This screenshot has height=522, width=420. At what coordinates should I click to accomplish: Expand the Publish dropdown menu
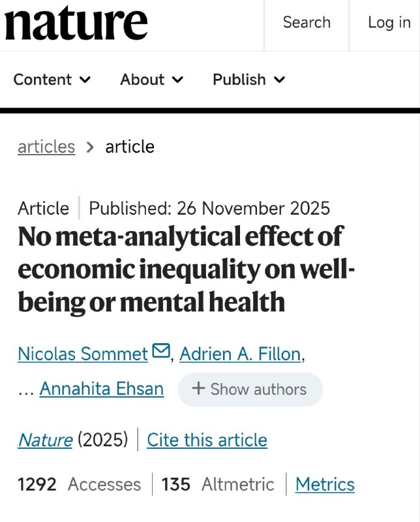248,80
